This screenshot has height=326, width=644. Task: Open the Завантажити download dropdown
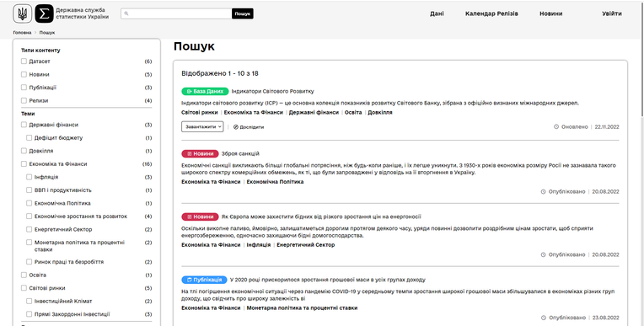[202, 127]
